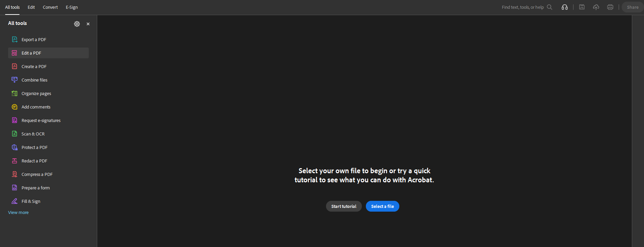Click the cloud upload icon
The width and height of the screenshot is (644, 247).
pyautogui.click(x=596, y=7)
